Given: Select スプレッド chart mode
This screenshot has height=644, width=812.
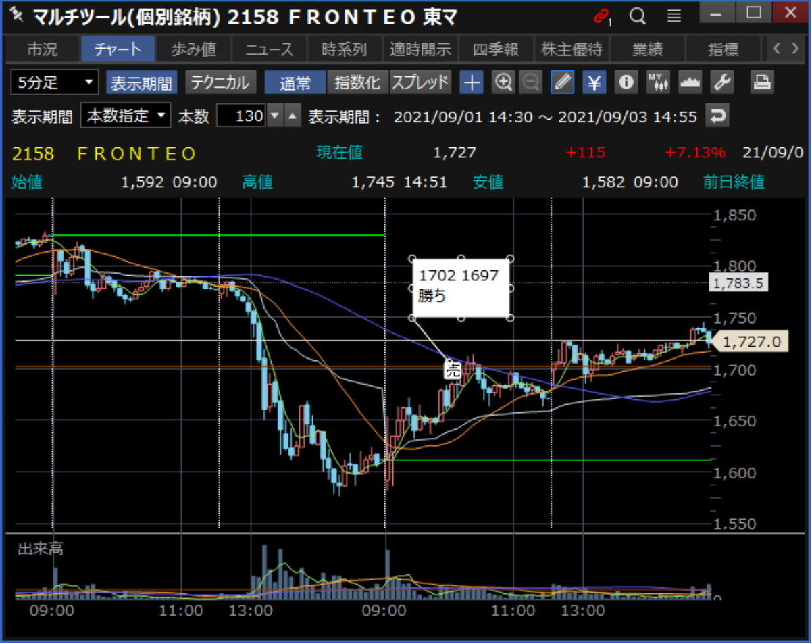Looking at the screenshot, I should (420, 83).
